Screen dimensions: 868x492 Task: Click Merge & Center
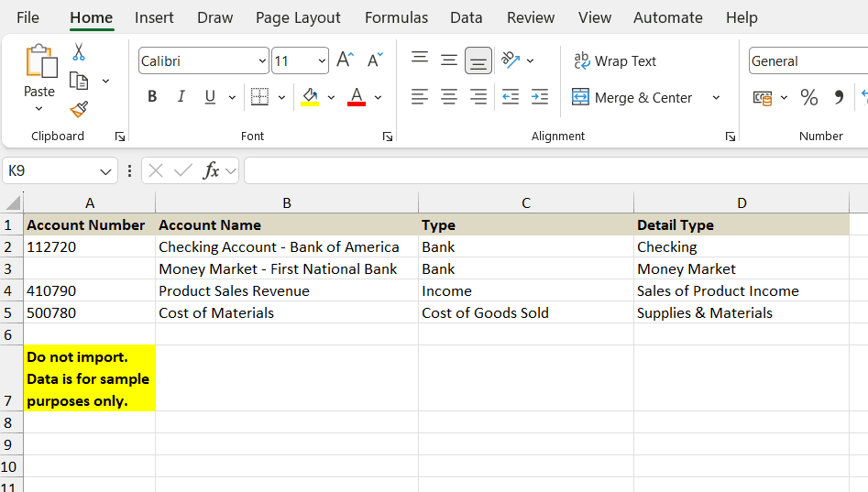point(632,97)
